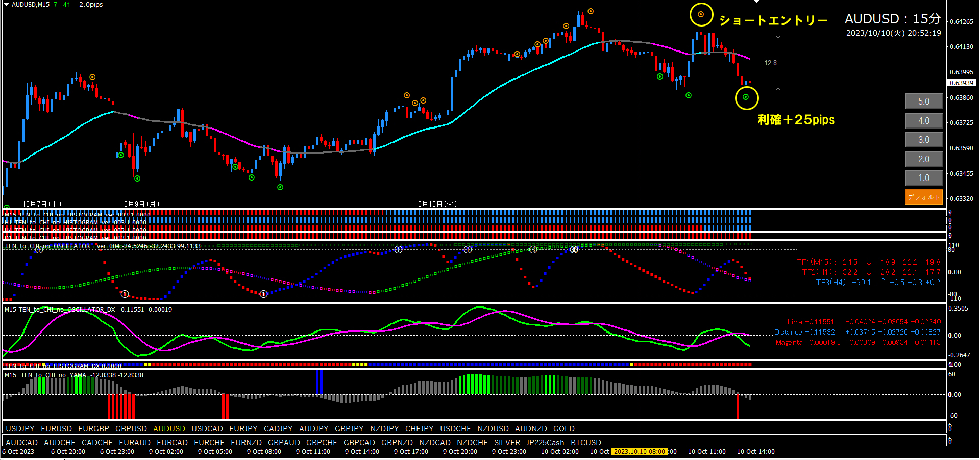Switch chart to SILVER

coord(507,443)
